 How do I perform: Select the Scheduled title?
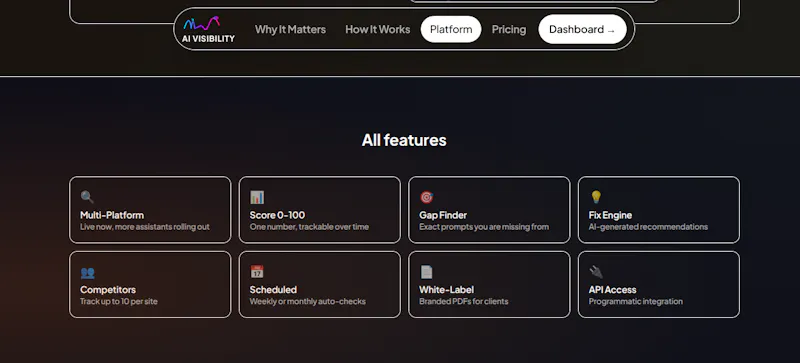[x=273, y=289]
